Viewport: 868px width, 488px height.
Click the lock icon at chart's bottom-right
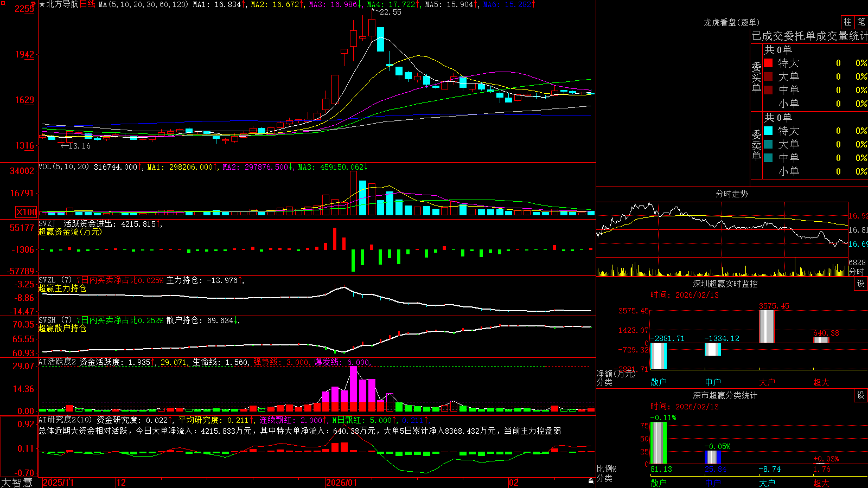591,481
